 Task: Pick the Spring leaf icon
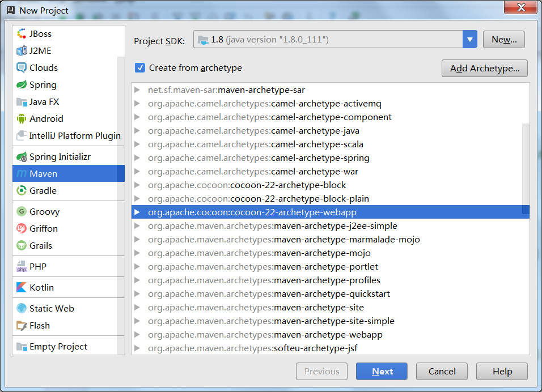point(22,84)
